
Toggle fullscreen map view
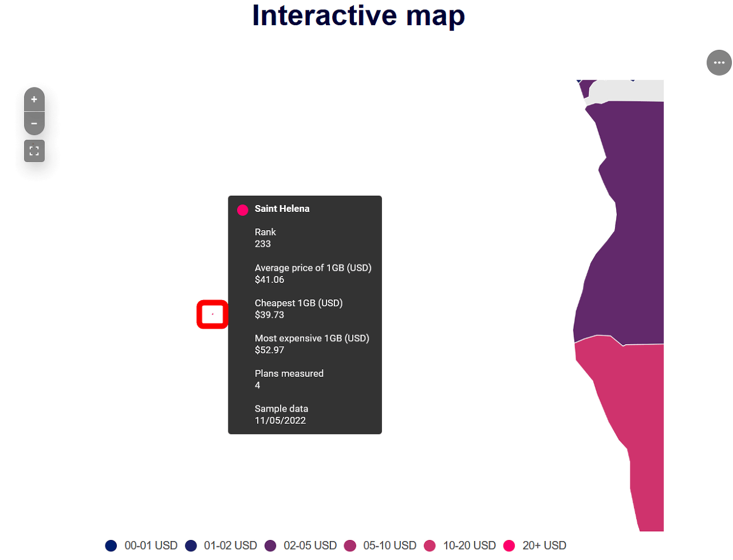tap(34, 151)
